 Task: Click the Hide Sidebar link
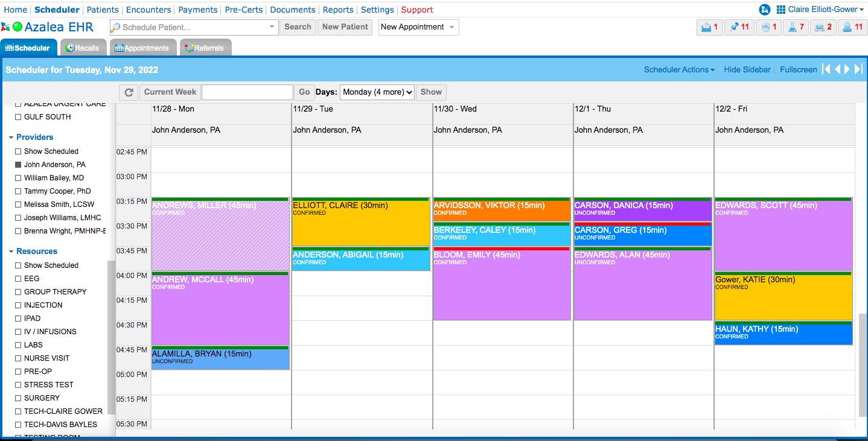pyautogui.click(x=747, y=69)
